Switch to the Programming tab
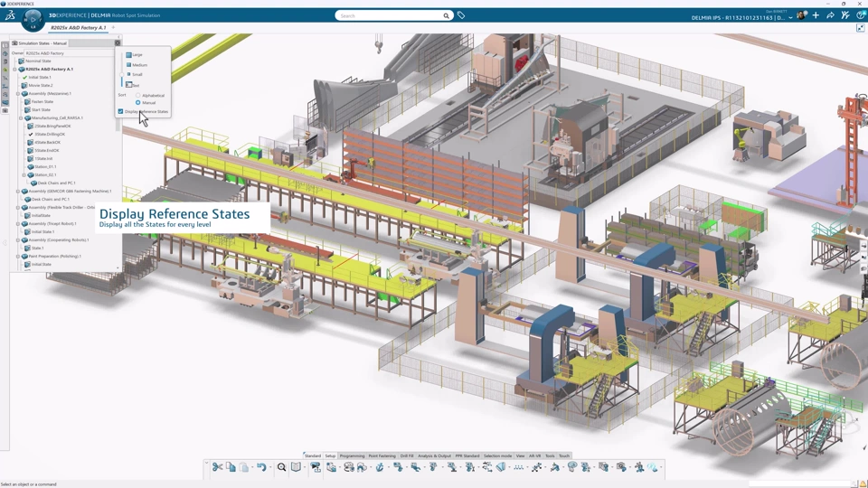 (x=352, y=455)
